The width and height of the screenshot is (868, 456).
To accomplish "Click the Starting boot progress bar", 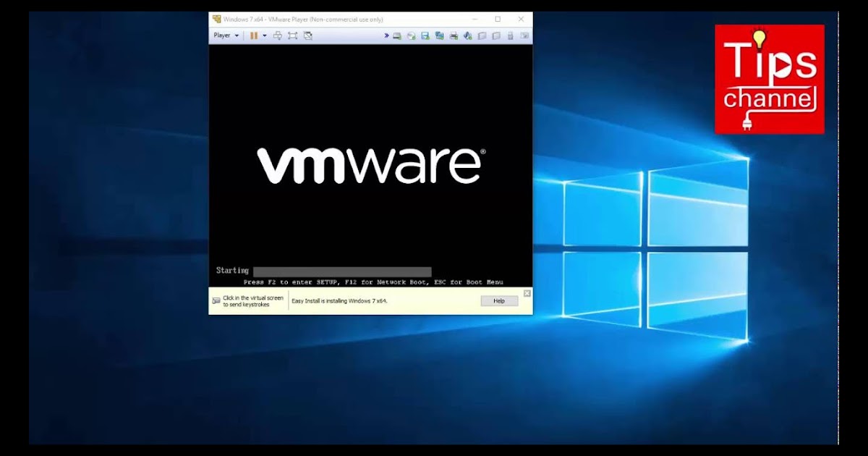I will point(342,271).
